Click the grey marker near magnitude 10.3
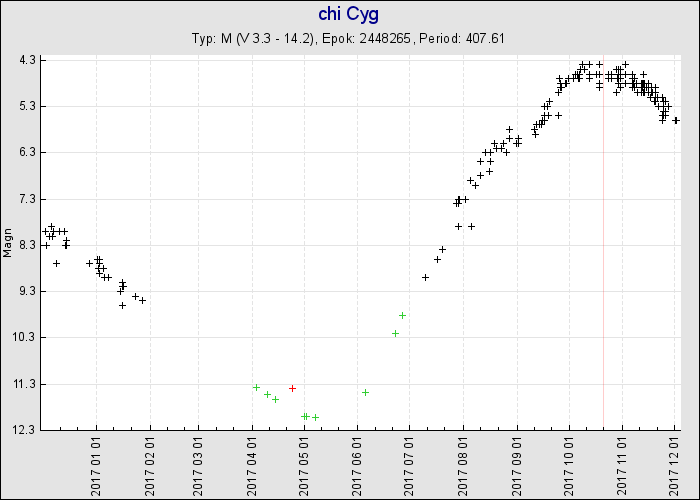Screen dimensions: 700x500 click(395, 333)
